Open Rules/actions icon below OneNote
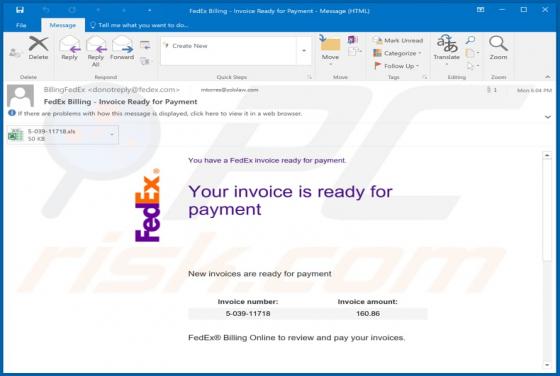Screen dimensions: 560x376 pyautogui.click(x=355, y=52)
